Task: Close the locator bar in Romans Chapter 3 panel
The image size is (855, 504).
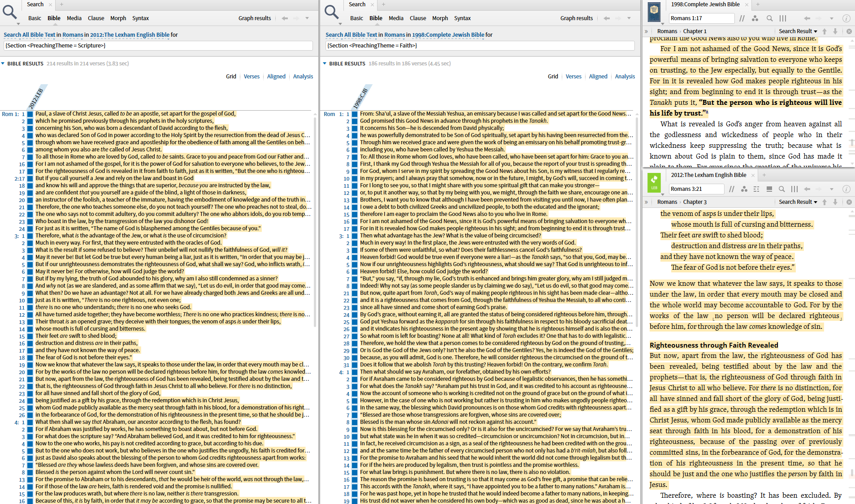Action: click(849, 202)
